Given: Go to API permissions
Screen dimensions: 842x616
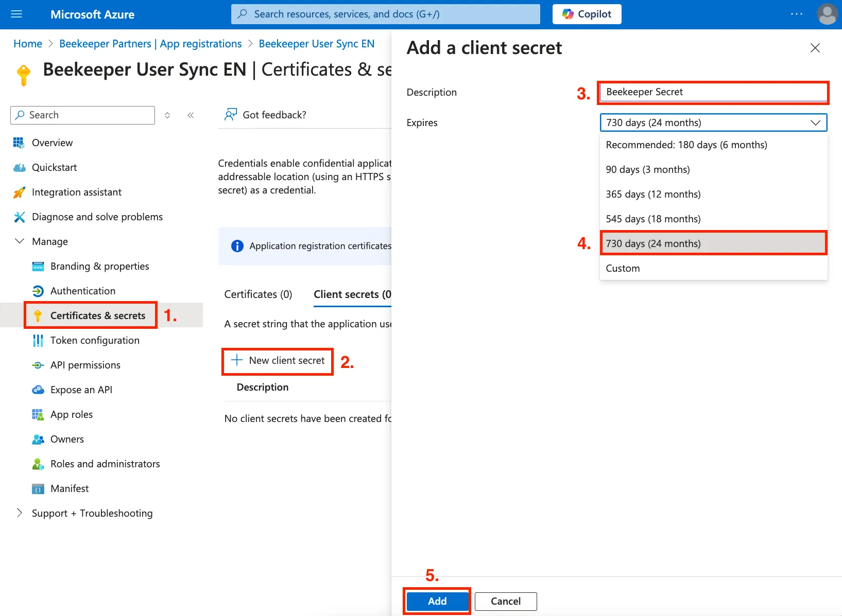Looking at the screenshot, I should 85,365.
